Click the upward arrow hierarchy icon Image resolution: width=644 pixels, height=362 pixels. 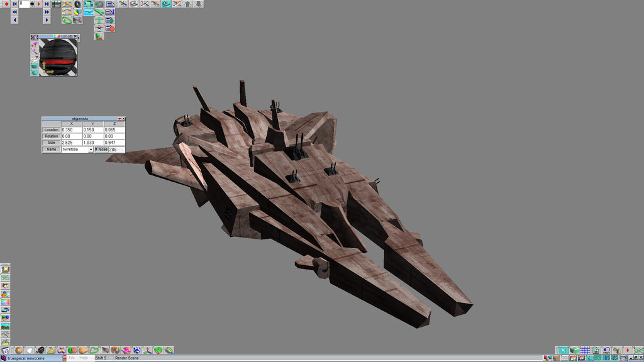tap(188, 4)
